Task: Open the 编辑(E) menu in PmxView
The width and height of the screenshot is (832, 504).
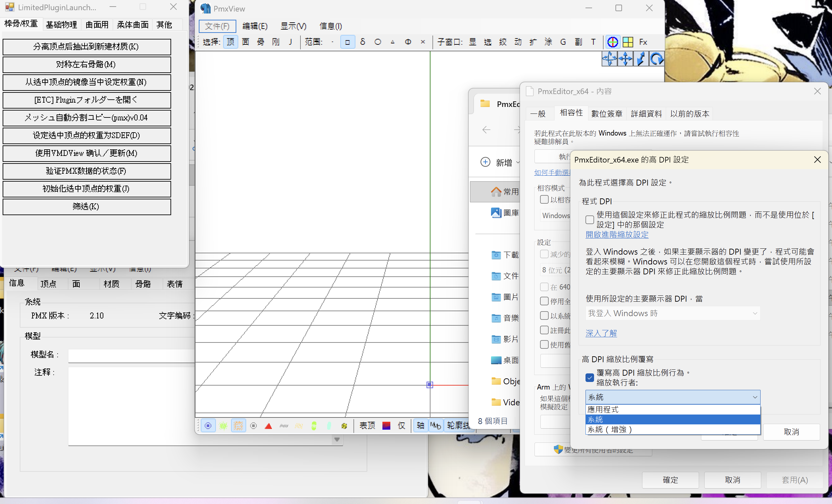Action: (x=255, y=26)
